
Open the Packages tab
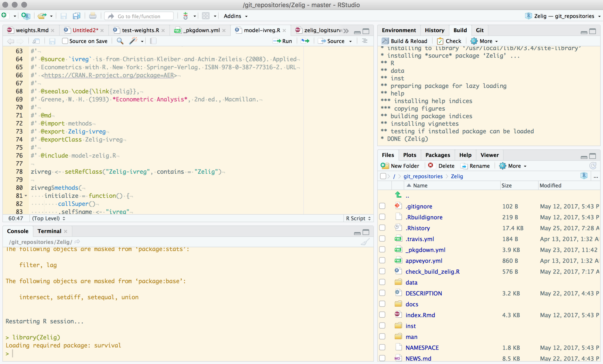[437, 155]
